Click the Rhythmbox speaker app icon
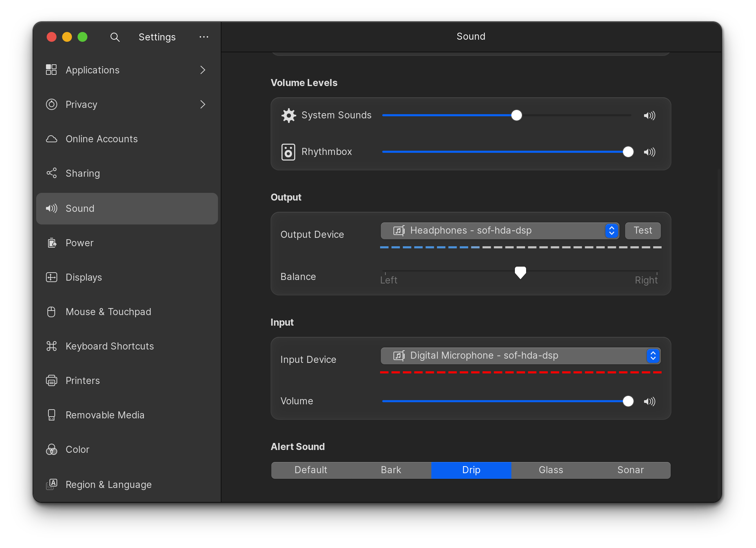Screen dimensions: 756x548 288,152
